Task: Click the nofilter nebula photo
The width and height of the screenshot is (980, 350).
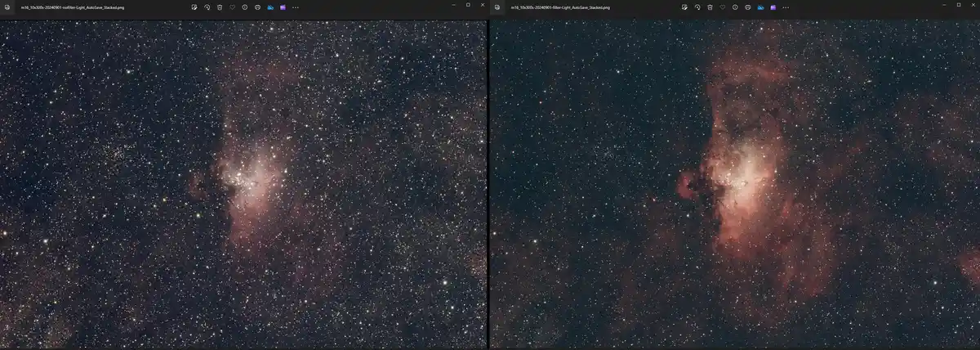Action: click(x=243, y=182)
